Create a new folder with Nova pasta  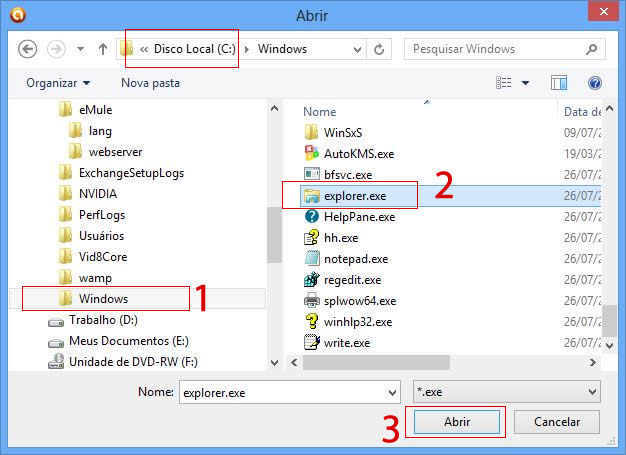tap(150, 83)
